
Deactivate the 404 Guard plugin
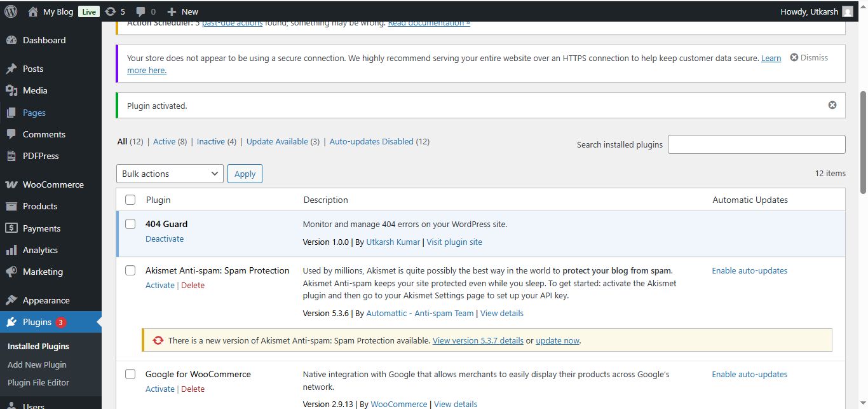click(x=165, y=239)
